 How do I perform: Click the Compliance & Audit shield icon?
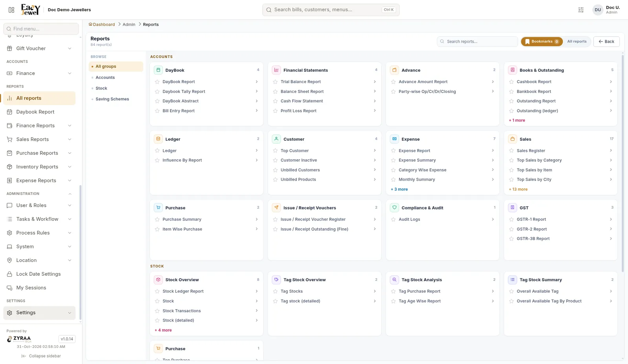pyautogui.click(x=394, y=207)
